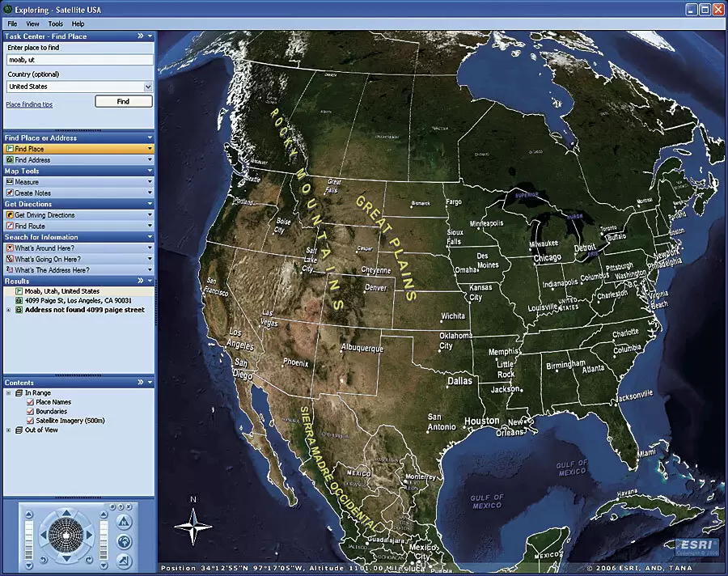Run the What's Going On Here? search

pyautogui.click(x=79, y=259)
